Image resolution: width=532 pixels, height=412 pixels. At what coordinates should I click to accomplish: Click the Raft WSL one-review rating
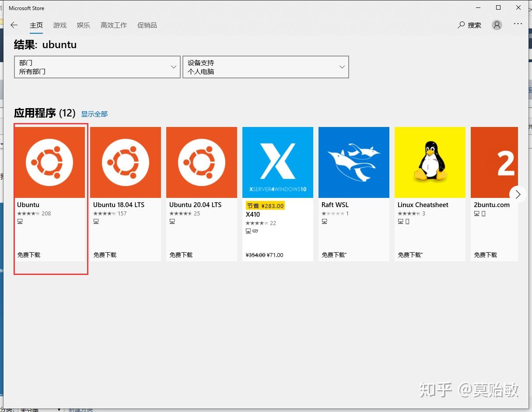[x=335, y=214]
